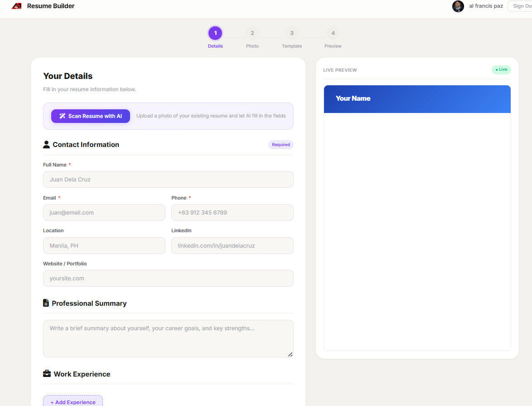Click the Professional Summary document icon
Image resolution: width=532 pixels, height=406 pixels.
(x=46, y=303)
